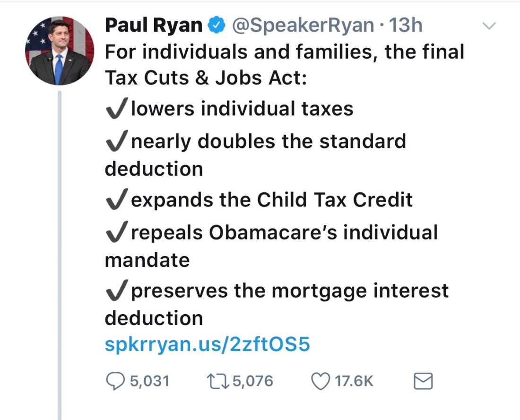Click the 5,076 retweets count
520x420 pixels.
253,381
